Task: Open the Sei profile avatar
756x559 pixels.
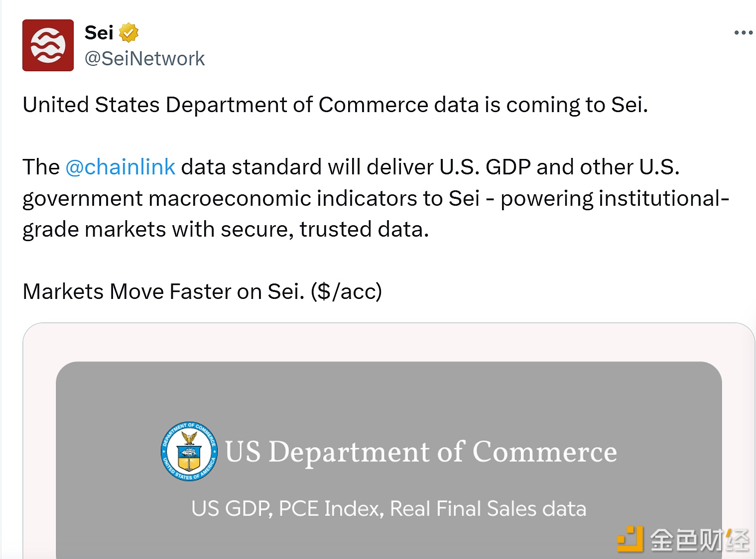Action: tap(48, 45)
